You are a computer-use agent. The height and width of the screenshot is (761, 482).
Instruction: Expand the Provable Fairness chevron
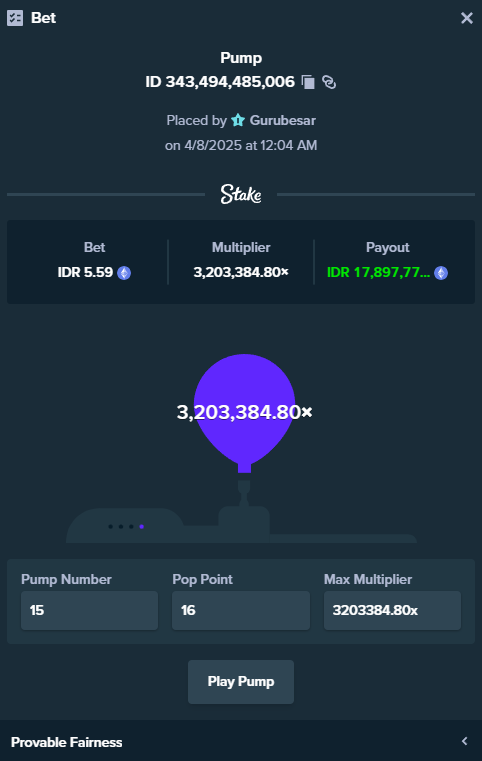(x=465, y=741)
